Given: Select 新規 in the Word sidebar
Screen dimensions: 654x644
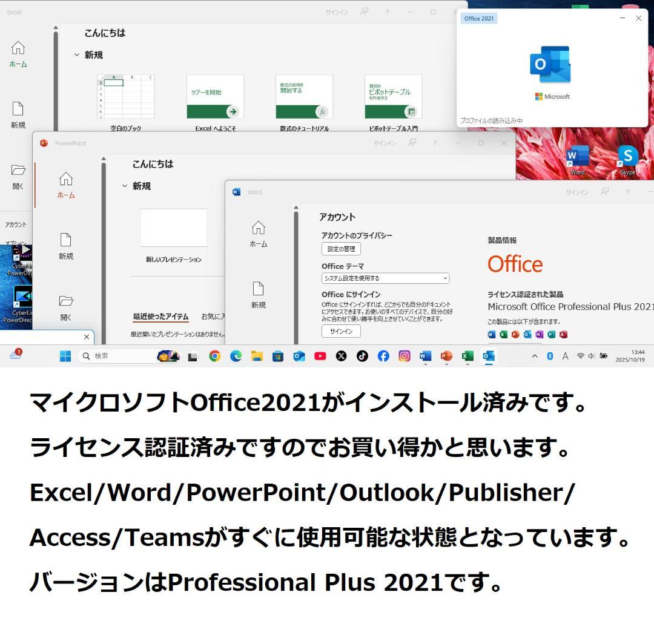Looking at the screenshot, I should click(258, 295).
